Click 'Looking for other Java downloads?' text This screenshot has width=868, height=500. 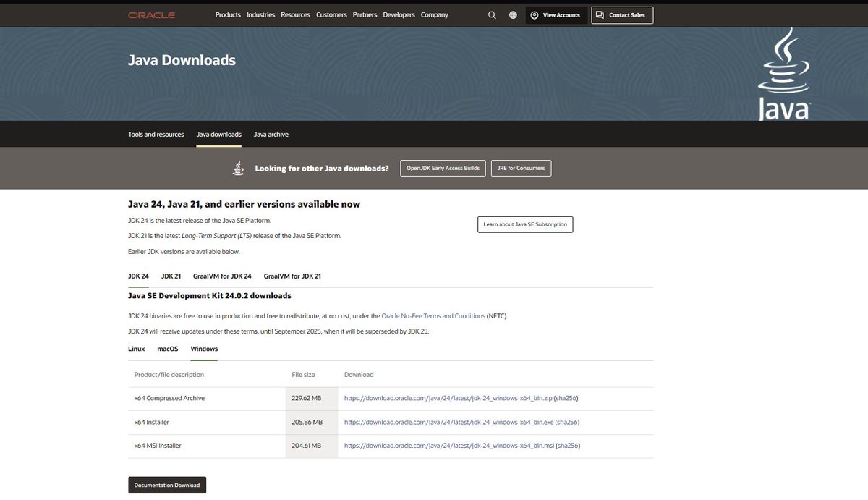[x=322, y=168]
